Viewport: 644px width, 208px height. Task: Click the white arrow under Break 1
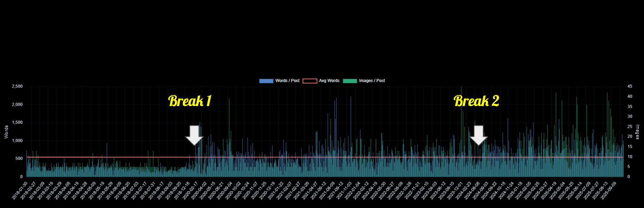[194, 135]
